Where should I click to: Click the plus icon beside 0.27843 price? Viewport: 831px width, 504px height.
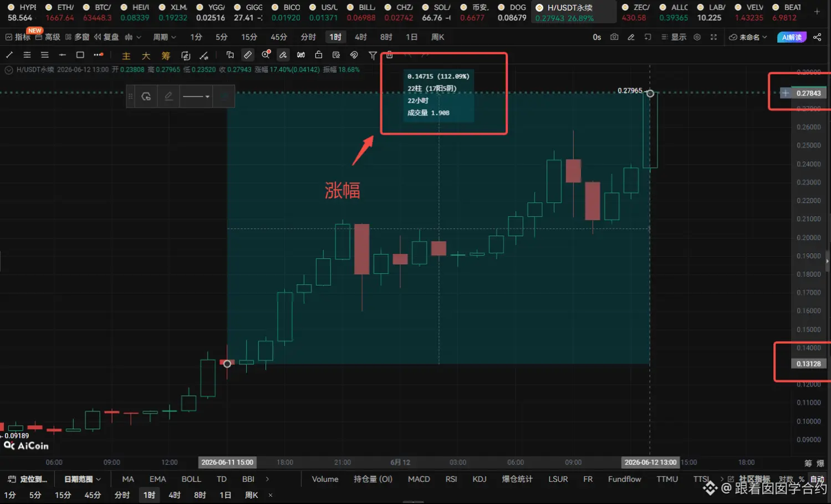click(x=785, y=93)
